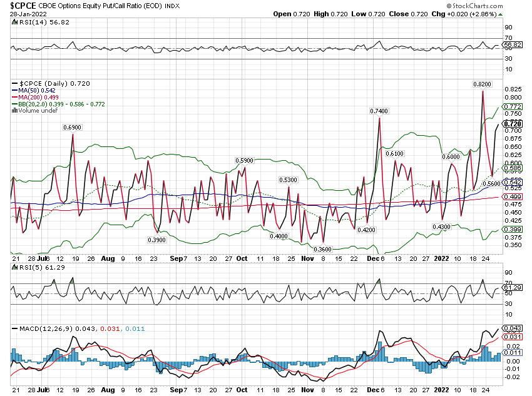Click the RSI(14) 56.82 panel label
The image size is (532, 396).
(43, 23)
